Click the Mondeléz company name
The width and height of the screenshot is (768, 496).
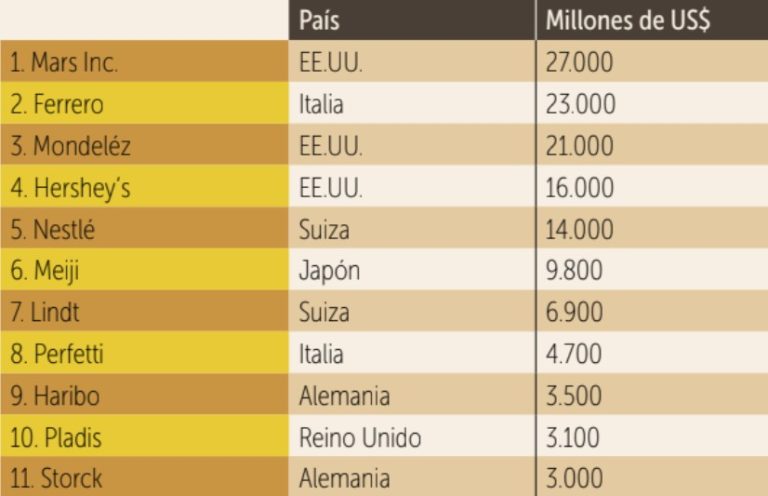pyautogui.click(x=70, y=146)
